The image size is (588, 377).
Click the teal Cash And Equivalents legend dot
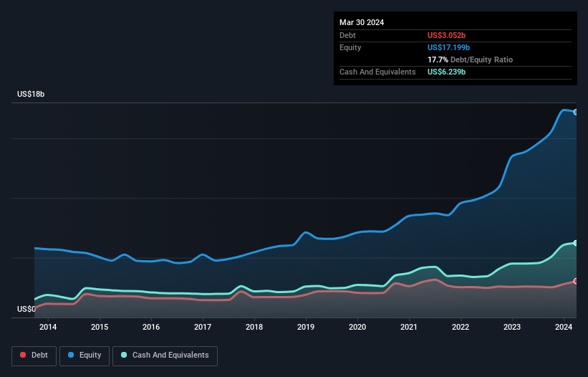tap(124, 355)
